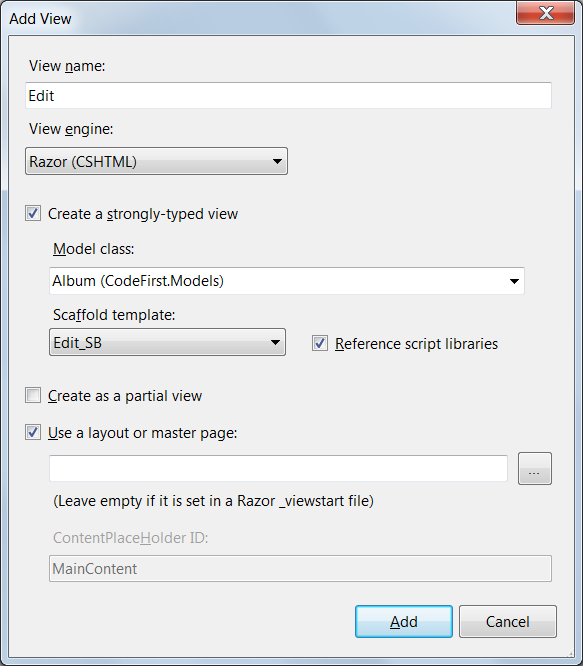Click the View name text field
Screen dimensions: 583x666
click(288, 96)
